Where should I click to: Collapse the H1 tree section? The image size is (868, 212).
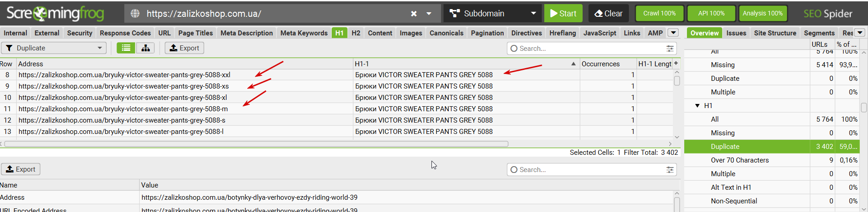697,106
